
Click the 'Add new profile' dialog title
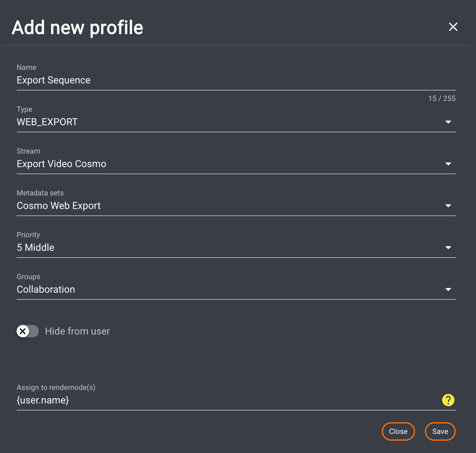coord(77,28)
